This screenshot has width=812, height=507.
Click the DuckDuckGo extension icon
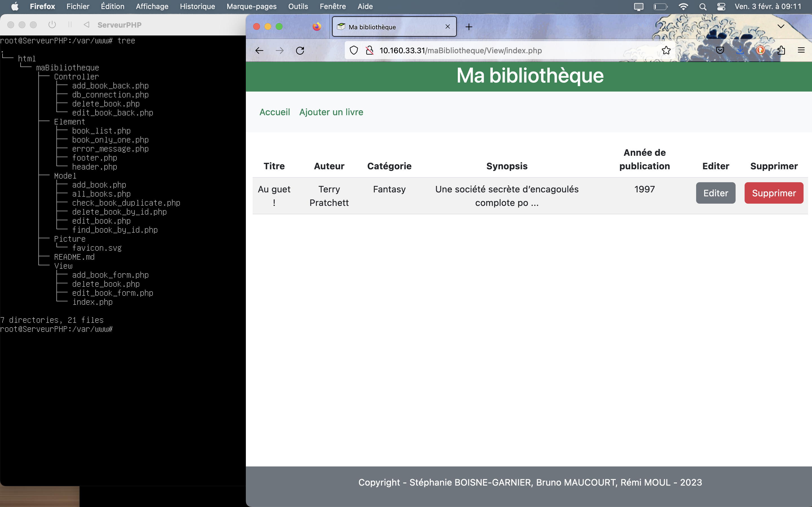(760, 50)
